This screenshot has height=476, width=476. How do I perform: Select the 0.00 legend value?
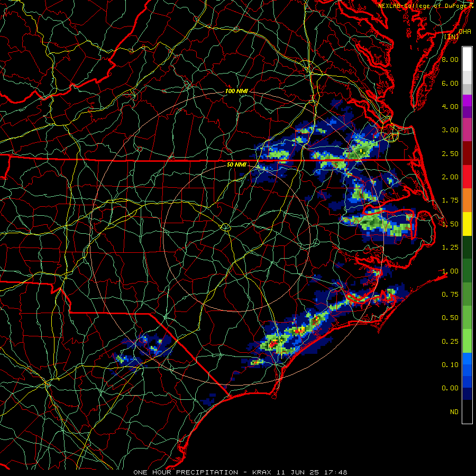click(x=450, y=388)
